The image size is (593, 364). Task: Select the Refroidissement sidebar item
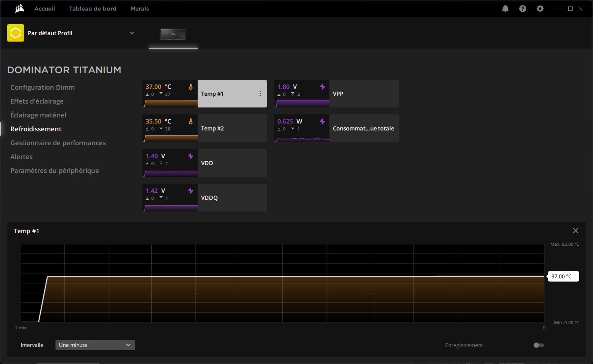pyautogui.click(x=36, y=129)
